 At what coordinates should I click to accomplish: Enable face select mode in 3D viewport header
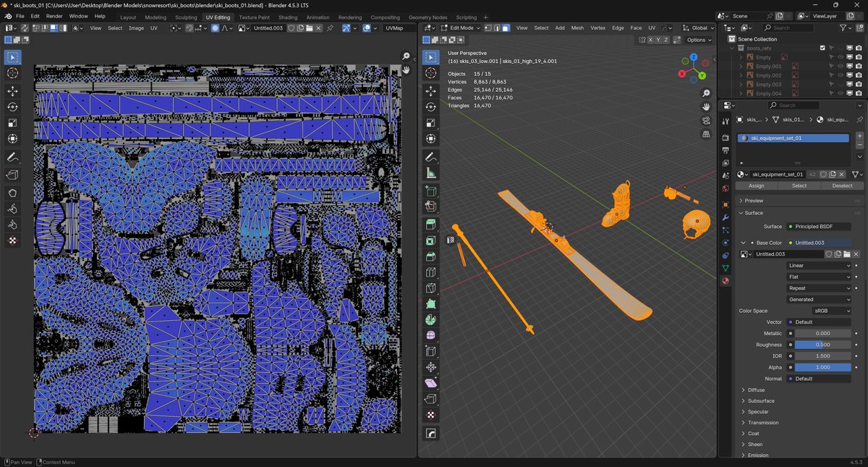[x=506, y=28]
